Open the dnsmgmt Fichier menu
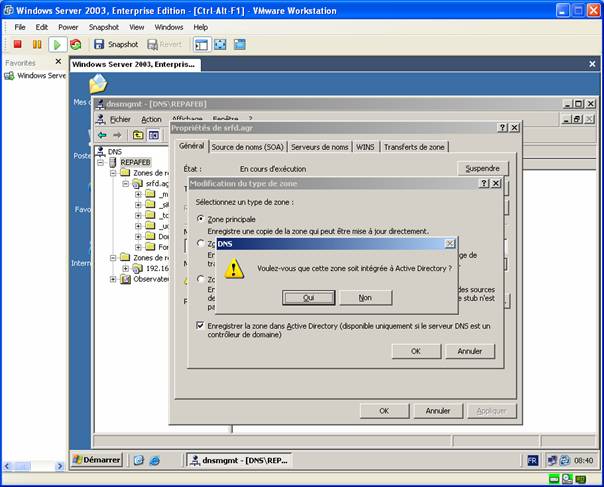 tap(120, 119)
